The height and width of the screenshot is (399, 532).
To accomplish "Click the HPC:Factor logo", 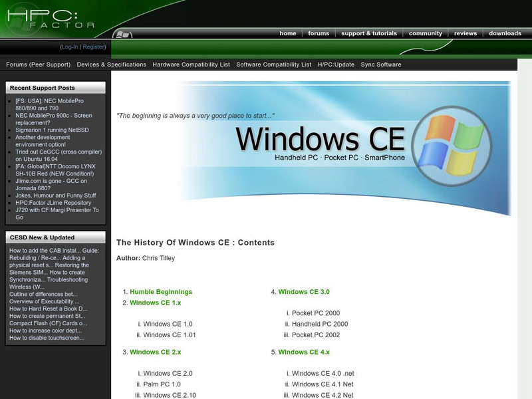I will pos(51,19).
